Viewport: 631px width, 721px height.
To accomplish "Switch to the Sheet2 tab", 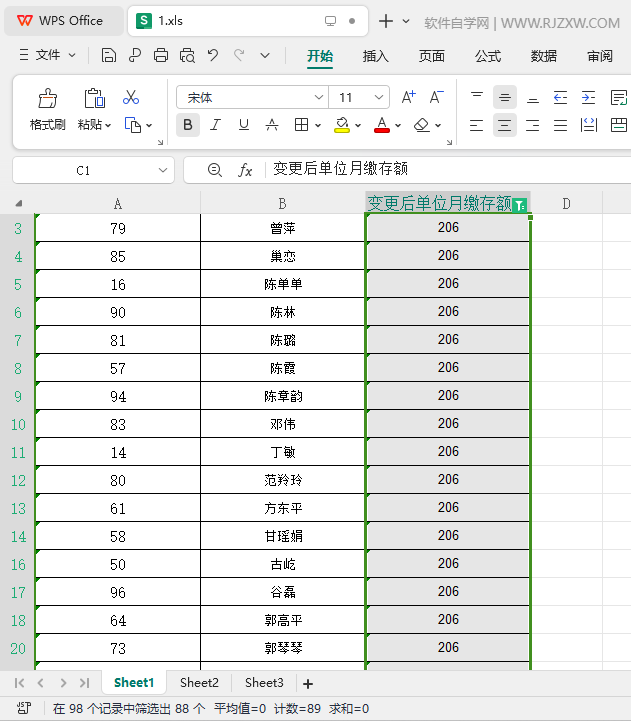I will pos(199,683).
